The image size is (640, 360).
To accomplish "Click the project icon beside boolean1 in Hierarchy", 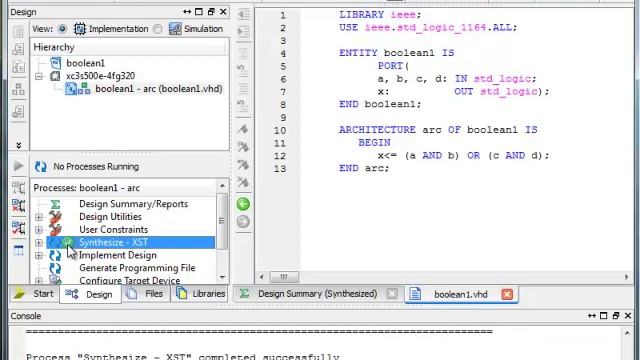I will (x=56, y=63).
